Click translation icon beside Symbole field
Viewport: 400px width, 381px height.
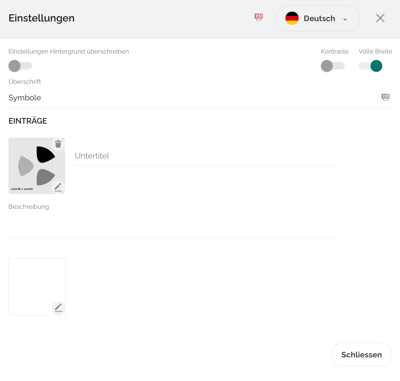[385, 97]
